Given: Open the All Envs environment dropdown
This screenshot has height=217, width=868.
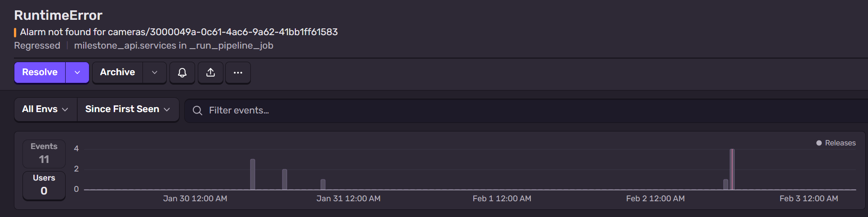Looking at the screenshot, I should [45, 109].
